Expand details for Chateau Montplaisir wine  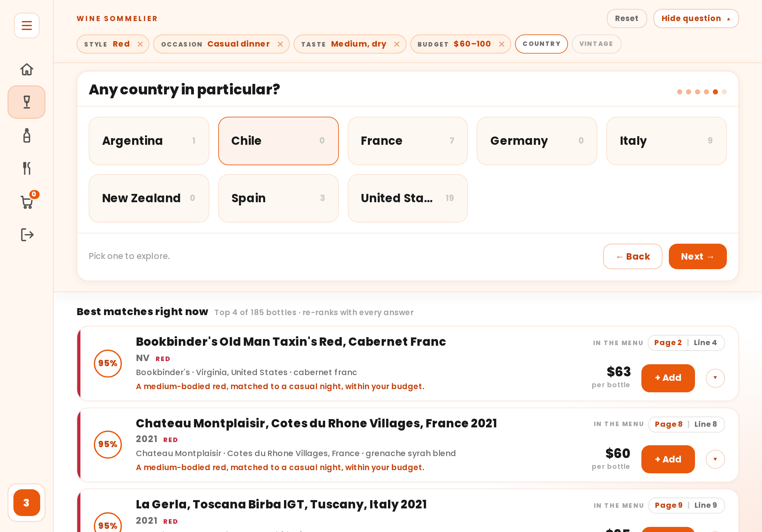[x=715, y=459]
